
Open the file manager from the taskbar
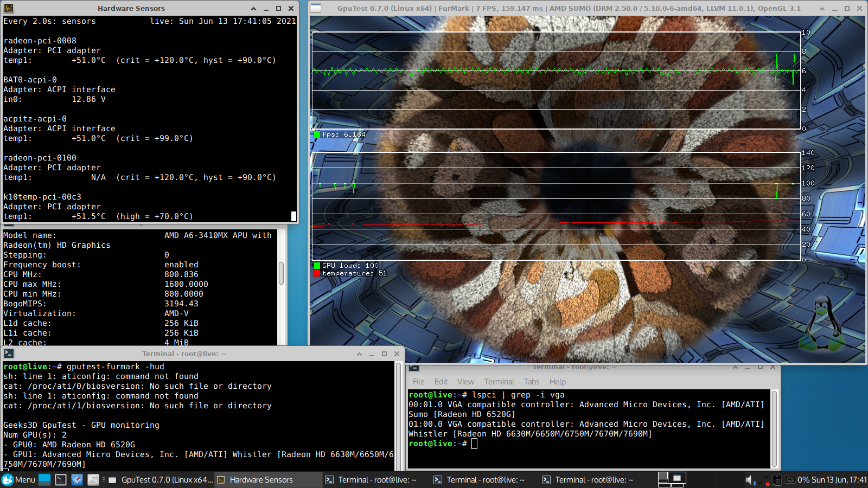tap(93, 480)
